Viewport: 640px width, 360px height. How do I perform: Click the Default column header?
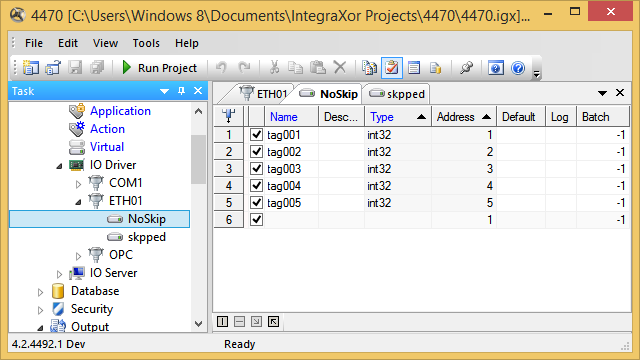tap(521, 117)
